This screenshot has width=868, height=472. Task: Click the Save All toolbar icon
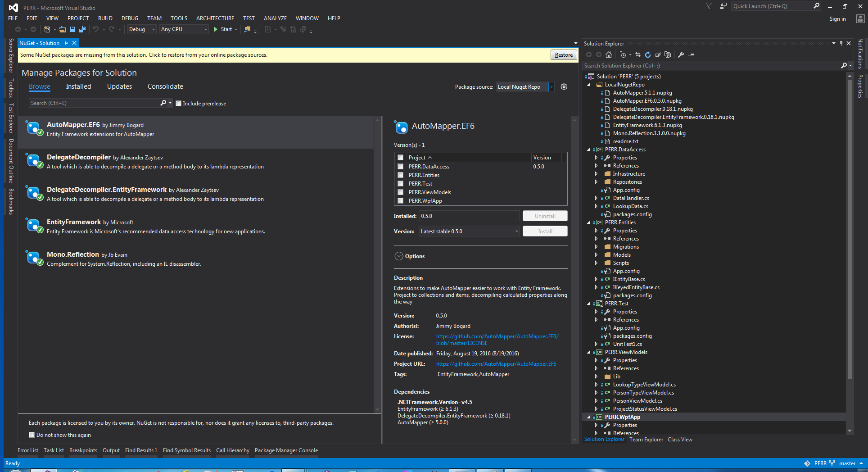coord(82,29)
